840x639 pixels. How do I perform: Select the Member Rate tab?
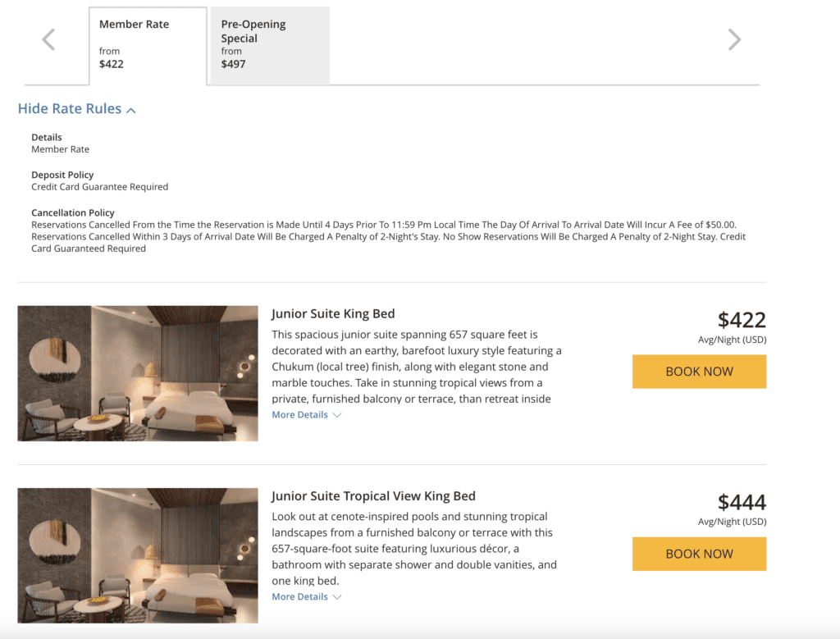[148, 45]
